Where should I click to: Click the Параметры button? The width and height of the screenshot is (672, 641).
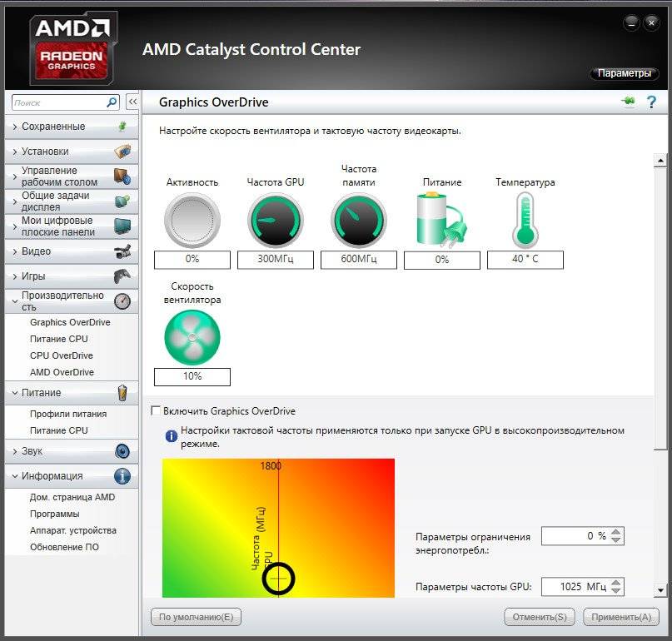pyautogui.click(x=624, y=73)
